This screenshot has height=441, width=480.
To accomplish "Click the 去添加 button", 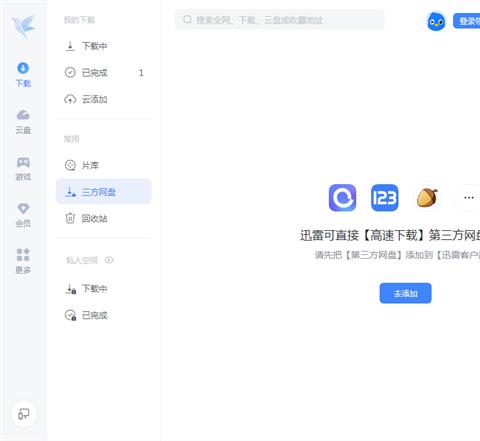I will pos(405,293).
